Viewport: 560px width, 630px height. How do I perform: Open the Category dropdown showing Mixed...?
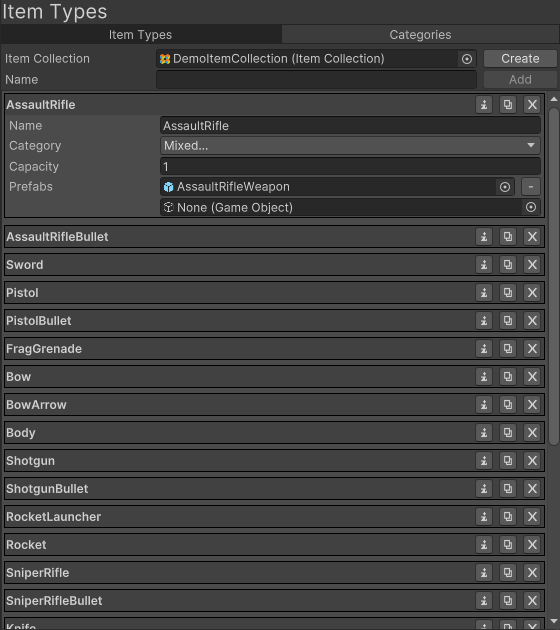pyautogui.click(x=350, y=145)
